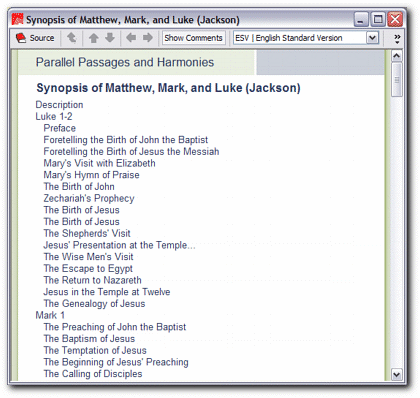Open Foretelling the Birth of John the Baptist
Viewport: 420px width, 398px height.
(x=126, y=140)
